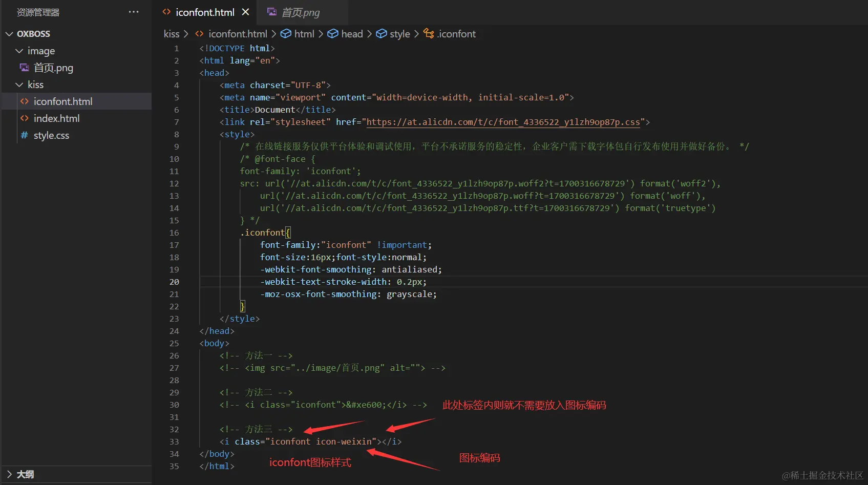Image resolution: width=868 pixels, height=485 pixels.
Task: Click the -webkit-font-smoothing: antialiased line
Action: pyautogui.click(x=351, y=269)
